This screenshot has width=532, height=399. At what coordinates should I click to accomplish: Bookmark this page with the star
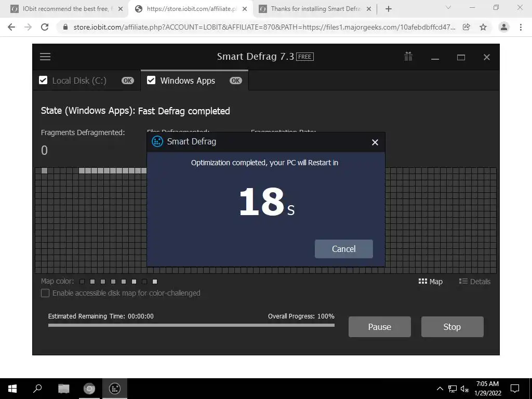click(483, 27)
